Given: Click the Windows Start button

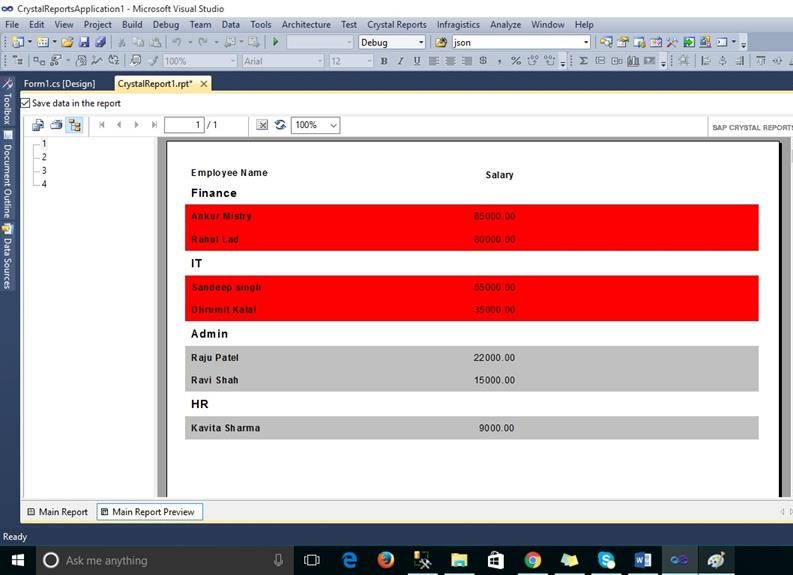Looking at the screenshot, I should [18, 560].
